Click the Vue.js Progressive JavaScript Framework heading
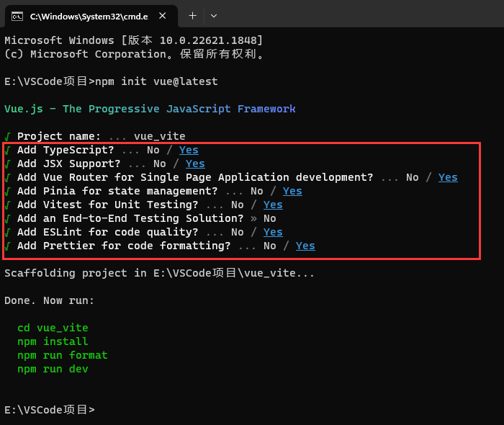This screenshot has width=504, height=425. pyautogui.click(x=150, y=109)
